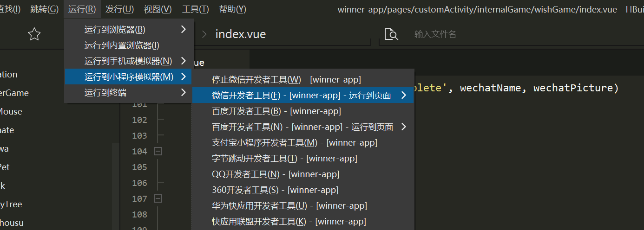Select 字节跳动开发者工具(T) entry
The width and height of the screenshot is (644, 230).
(x=302, y=159)
